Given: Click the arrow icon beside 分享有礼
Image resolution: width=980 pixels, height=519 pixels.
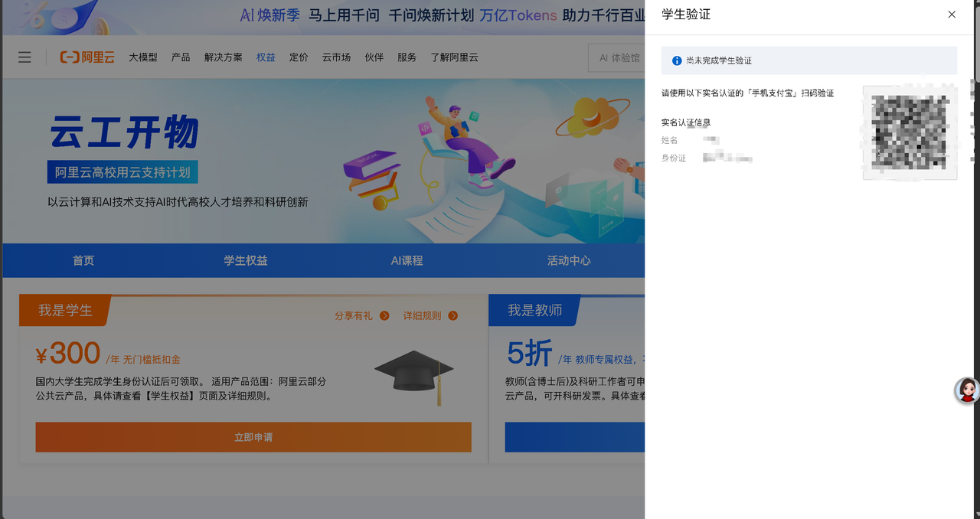Looking at the screenshot, I should tap(384, 315).
